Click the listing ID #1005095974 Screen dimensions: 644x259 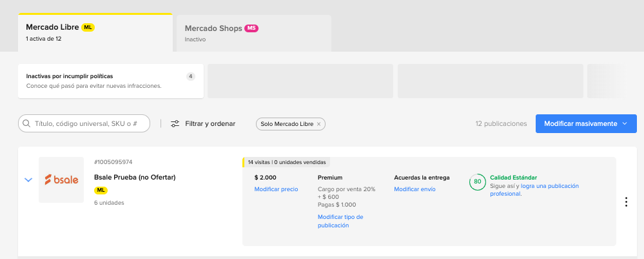click(x=113, y=162)
